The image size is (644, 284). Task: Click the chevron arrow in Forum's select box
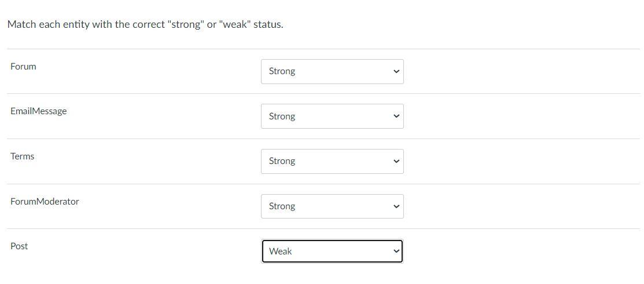tap(396, 71)
